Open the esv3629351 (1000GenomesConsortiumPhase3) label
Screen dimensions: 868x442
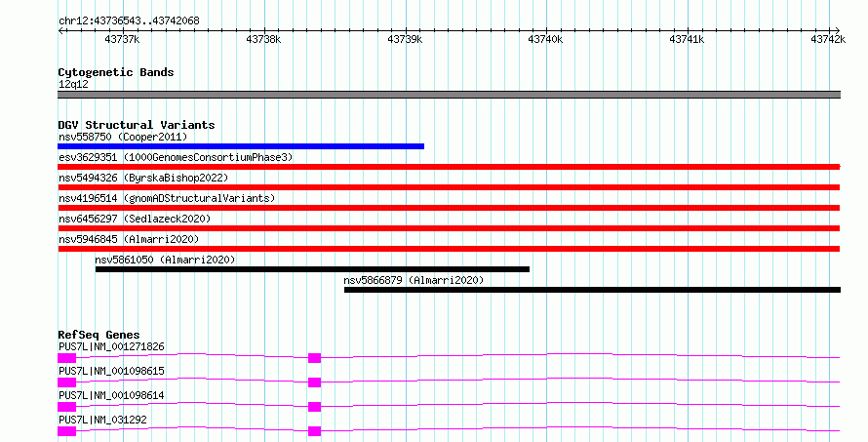pyautogui.click(x=176, y=157)
